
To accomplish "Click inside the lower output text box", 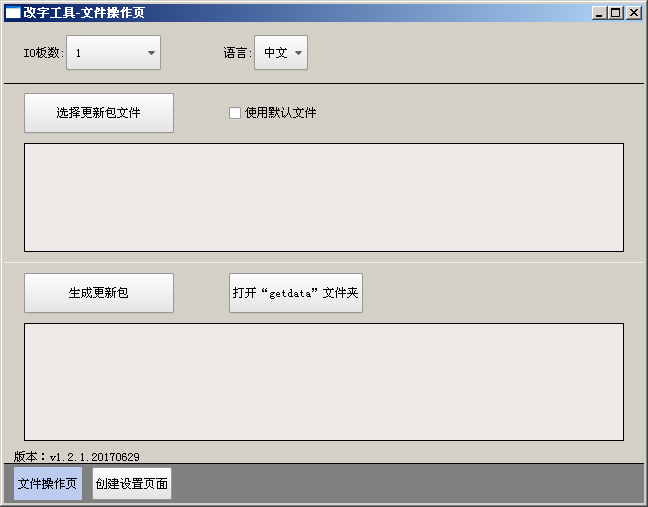I will pos(323,381).
